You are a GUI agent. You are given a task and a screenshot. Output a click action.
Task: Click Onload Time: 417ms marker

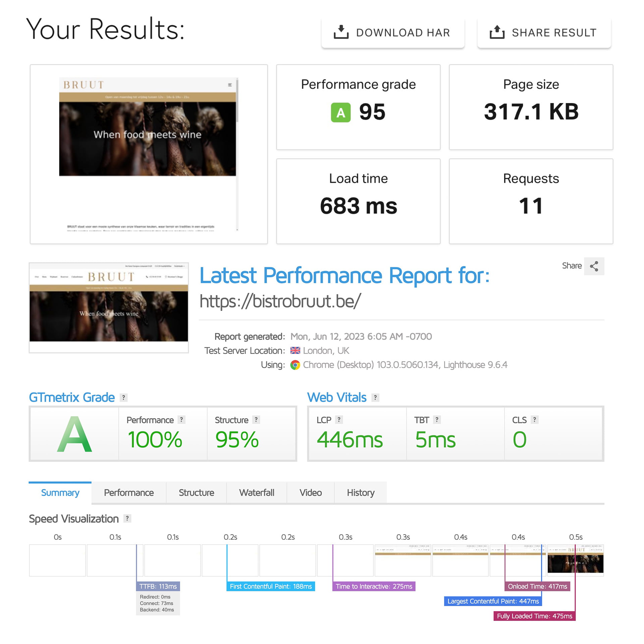[x=537, y=586]
